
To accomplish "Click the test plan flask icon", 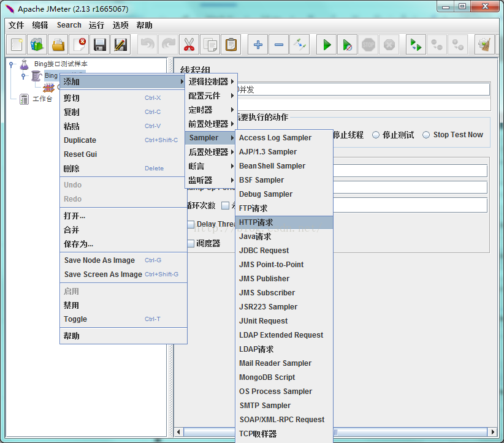I will coord(24,64).
